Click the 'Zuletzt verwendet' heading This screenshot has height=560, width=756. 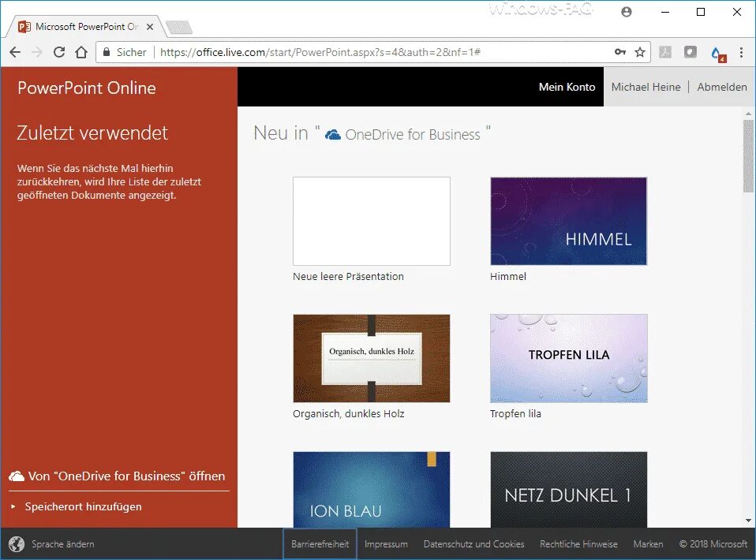coord(92,133)
